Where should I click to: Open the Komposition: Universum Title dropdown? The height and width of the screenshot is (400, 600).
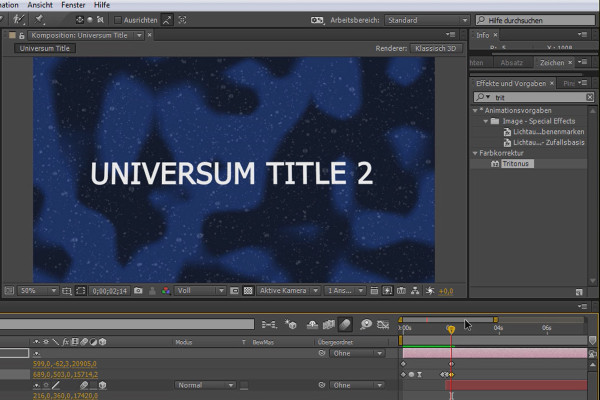tap(139, 35)
